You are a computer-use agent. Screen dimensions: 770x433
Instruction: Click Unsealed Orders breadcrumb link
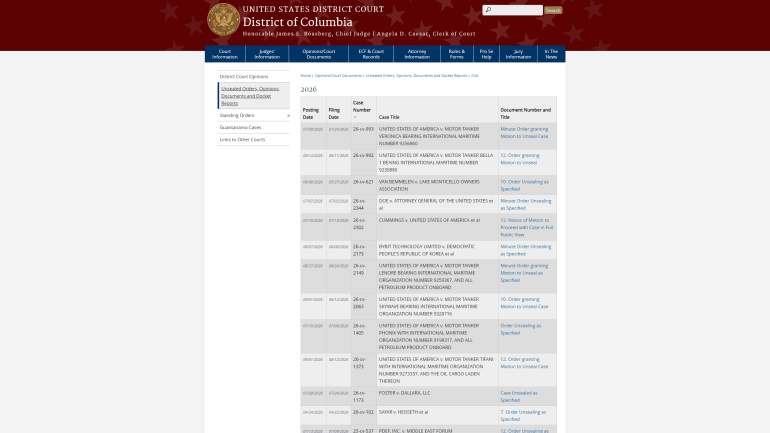pyautogui.click(x=416, y=76)
